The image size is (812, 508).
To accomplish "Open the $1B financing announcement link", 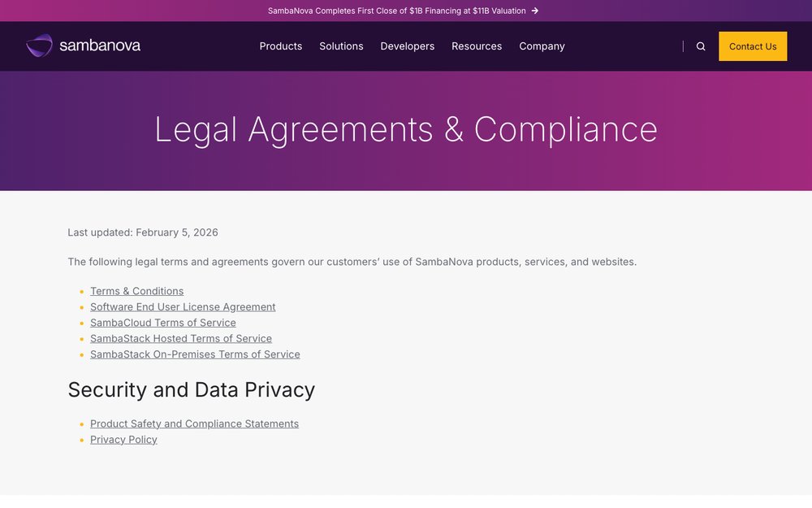I will pos(397,11).
